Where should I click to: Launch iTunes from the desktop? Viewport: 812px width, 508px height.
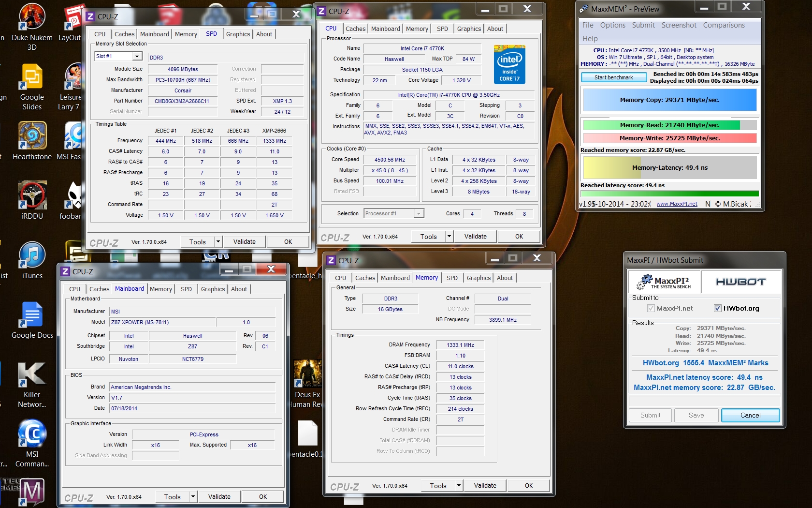point(32,260)
